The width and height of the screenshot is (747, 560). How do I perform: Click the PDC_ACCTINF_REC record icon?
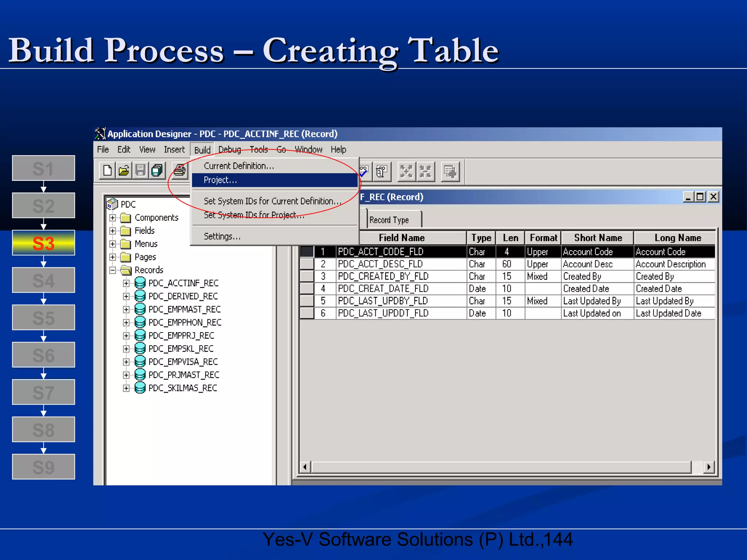click(140, 283)
